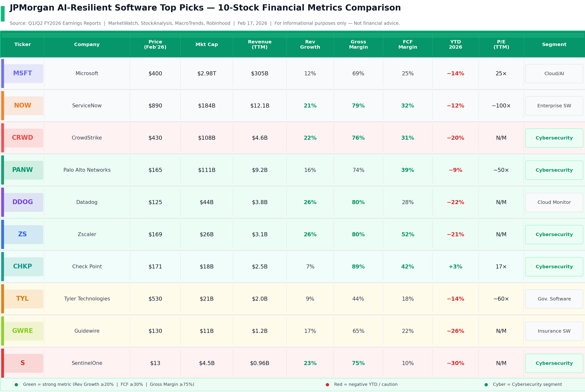Click the green Cyber segment legend dot
Image resolution: width=585 pixels, height=392 pixels.
(x=486, y=385)
